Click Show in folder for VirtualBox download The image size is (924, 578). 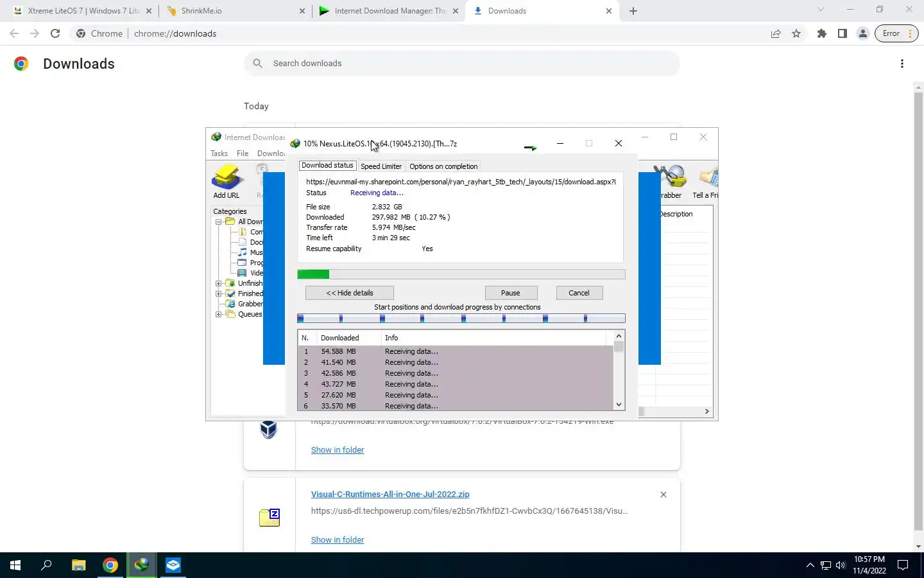(338, 450)
